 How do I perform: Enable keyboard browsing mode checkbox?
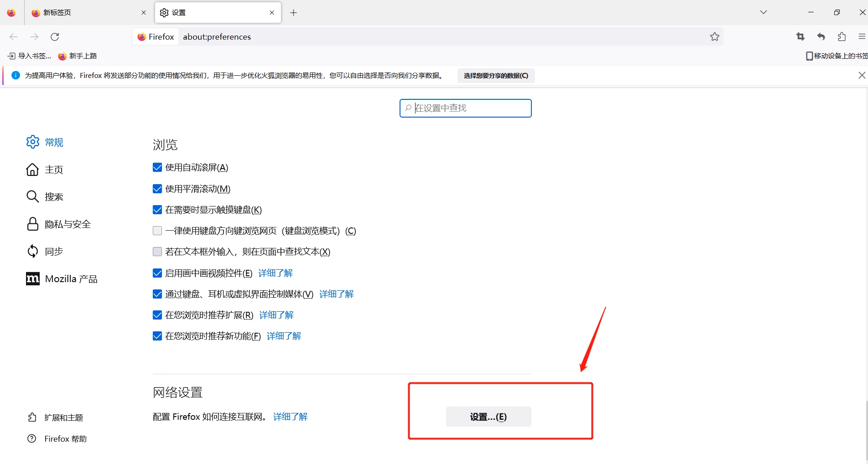click(x=157, y=231)
